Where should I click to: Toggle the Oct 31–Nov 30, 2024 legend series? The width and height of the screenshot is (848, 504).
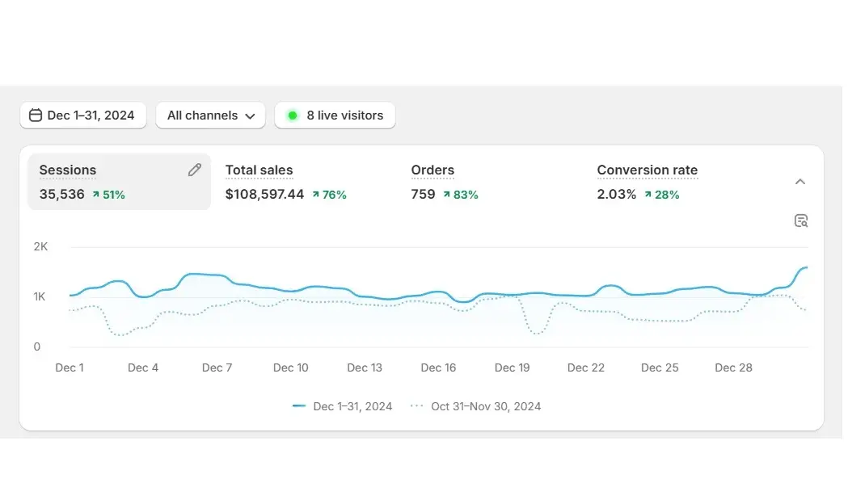(485, 406)
